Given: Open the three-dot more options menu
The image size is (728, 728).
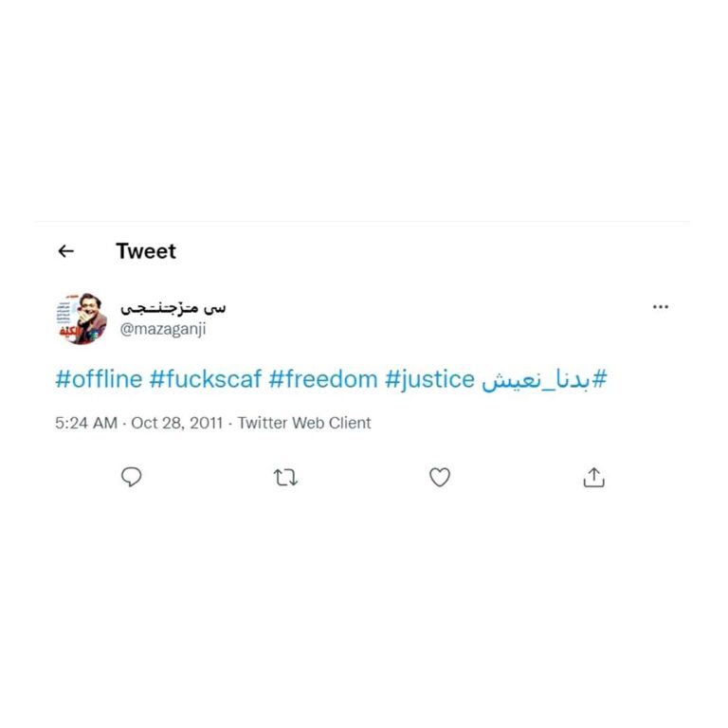Looking at the screenshot, I should tap(660, 307).
